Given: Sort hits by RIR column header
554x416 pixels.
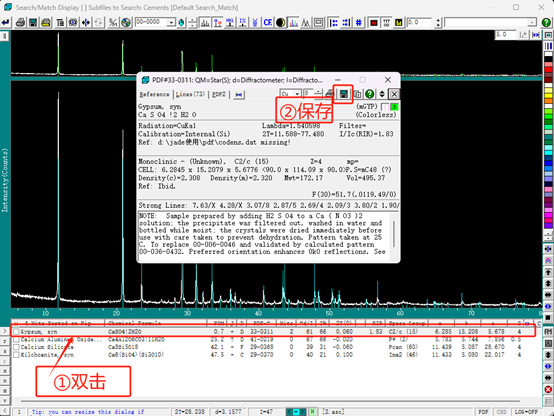Looking at the screenshot, I should coord(376,323).
